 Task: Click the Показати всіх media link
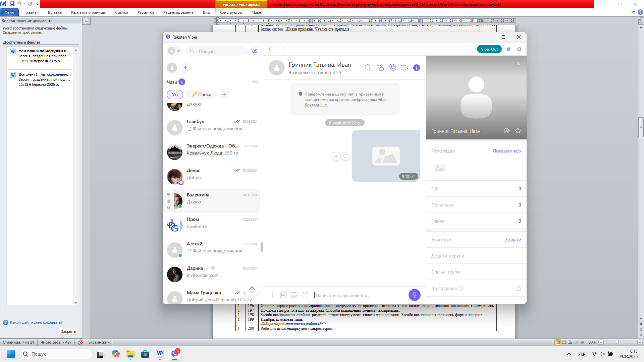(507, 151)
